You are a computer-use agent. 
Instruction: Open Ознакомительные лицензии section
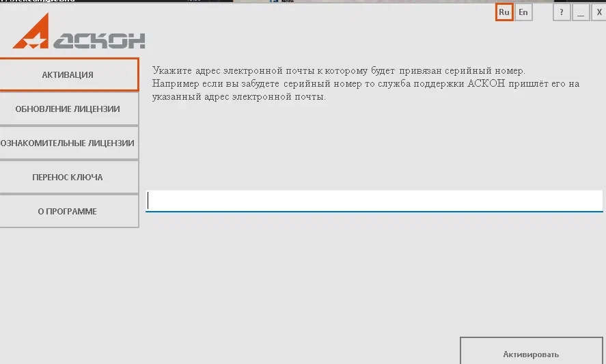point(69,143)
